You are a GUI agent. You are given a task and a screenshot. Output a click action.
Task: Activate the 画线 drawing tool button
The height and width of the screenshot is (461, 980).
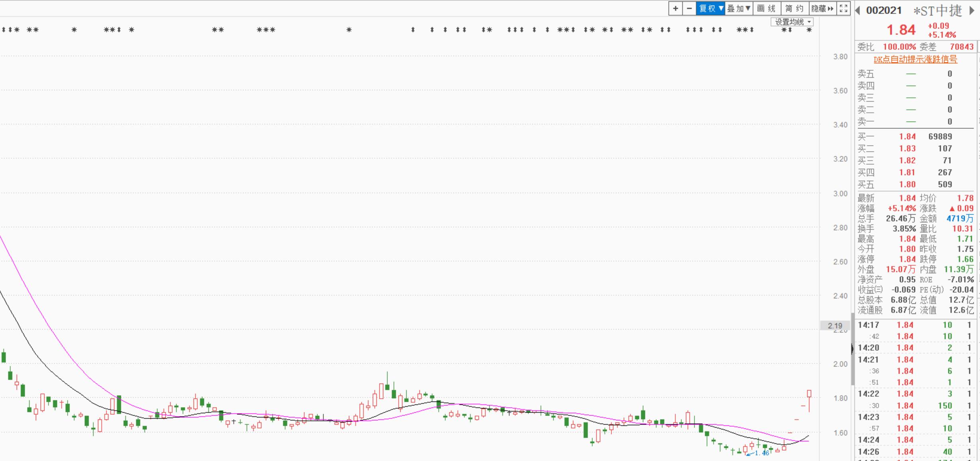pos(766,8)
